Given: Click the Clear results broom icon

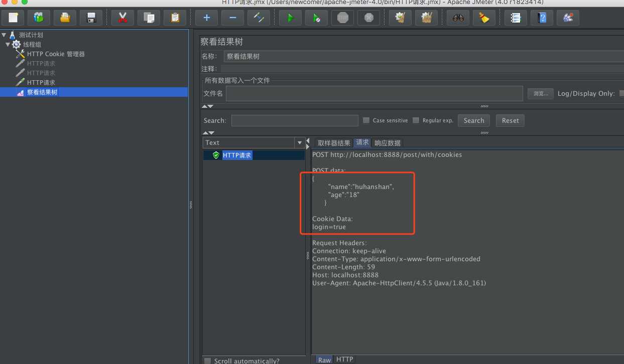Looking at the screenshot, I should tap(400, 18).
